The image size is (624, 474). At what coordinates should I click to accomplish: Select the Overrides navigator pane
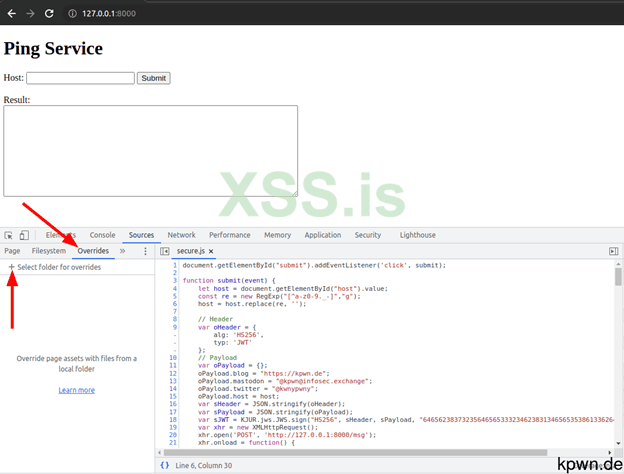(x=93, y=251)
